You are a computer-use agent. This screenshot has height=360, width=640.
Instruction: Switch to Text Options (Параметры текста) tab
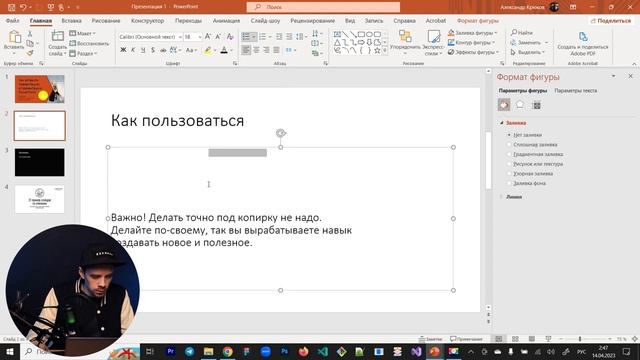[576, 91]
